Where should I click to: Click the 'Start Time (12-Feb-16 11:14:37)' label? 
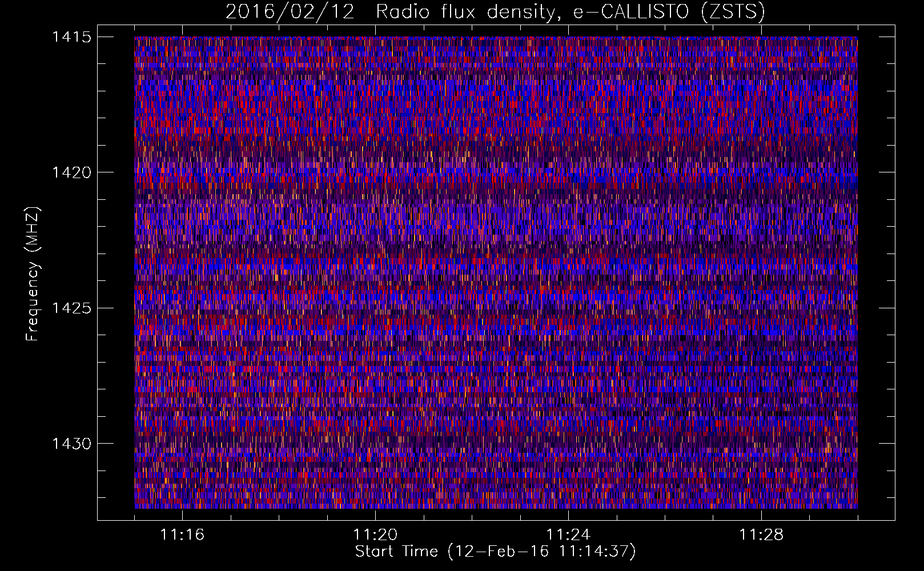coord(495,552)
